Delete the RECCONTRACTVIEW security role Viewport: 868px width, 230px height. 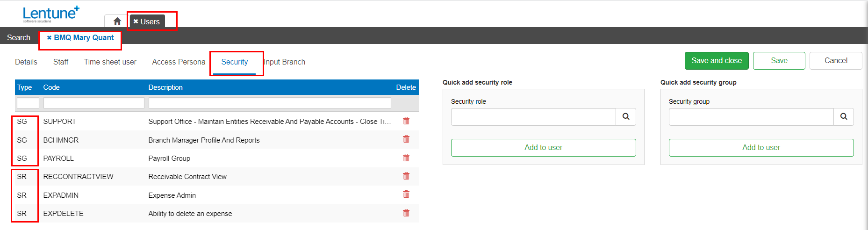pos(406,176)
